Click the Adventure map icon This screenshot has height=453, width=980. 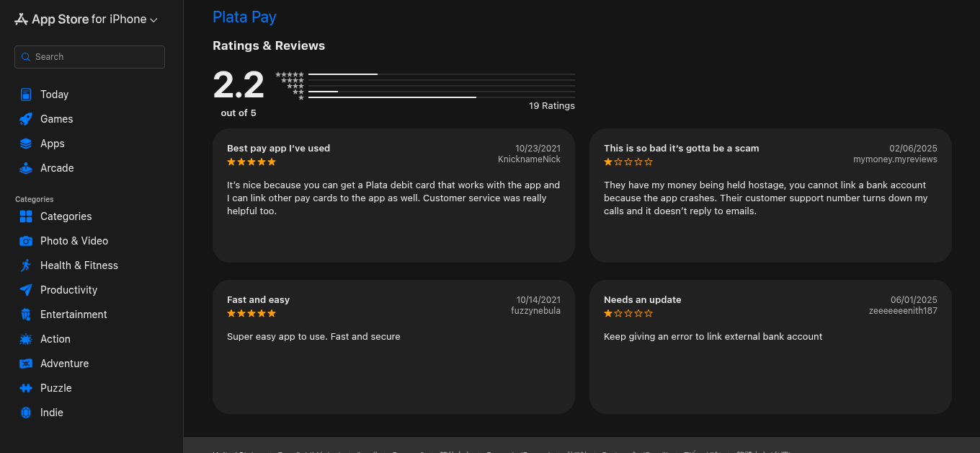coord(26,364)
